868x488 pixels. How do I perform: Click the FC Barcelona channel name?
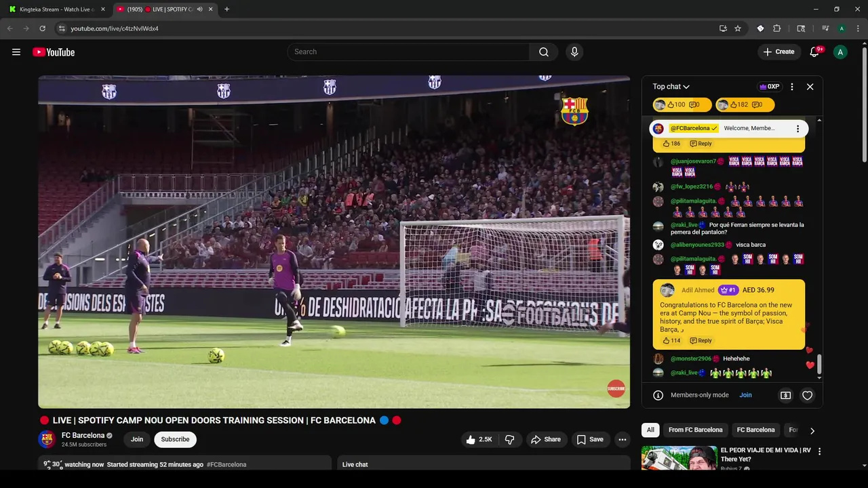pyautogui.click(x=83, y=435)
